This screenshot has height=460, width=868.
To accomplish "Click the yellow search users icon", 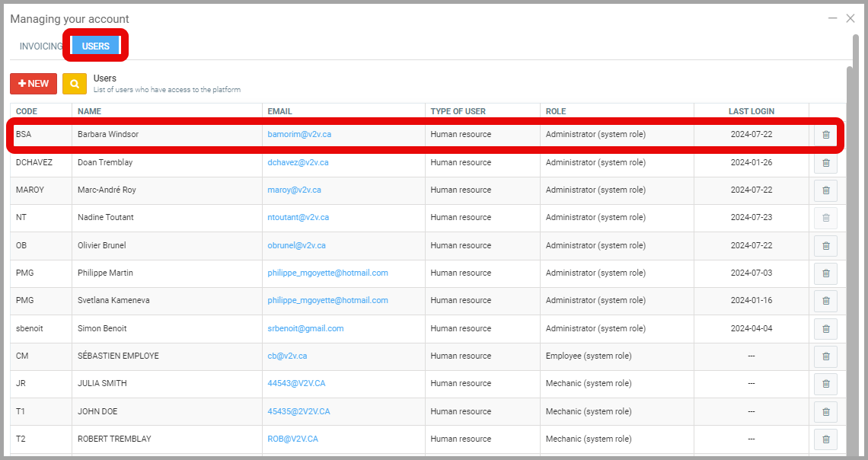I will pyautogui.click(x=75, y=84).
